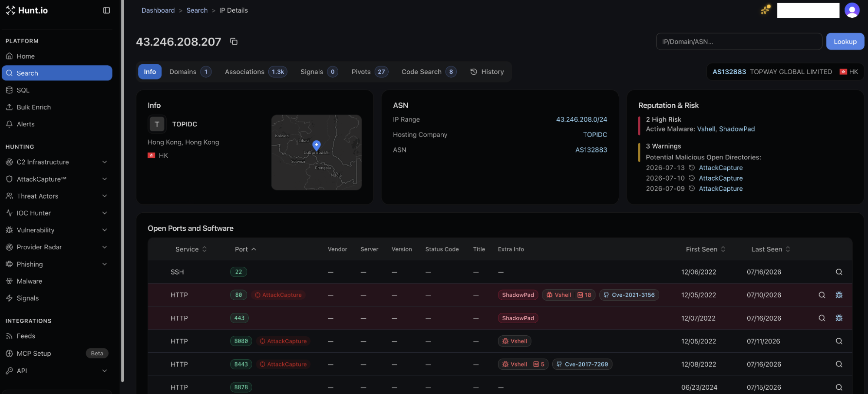The height and width of the screenshot is (394, 868).
Task: Toggle sort order on Port column
Action: tap(245, 249)
